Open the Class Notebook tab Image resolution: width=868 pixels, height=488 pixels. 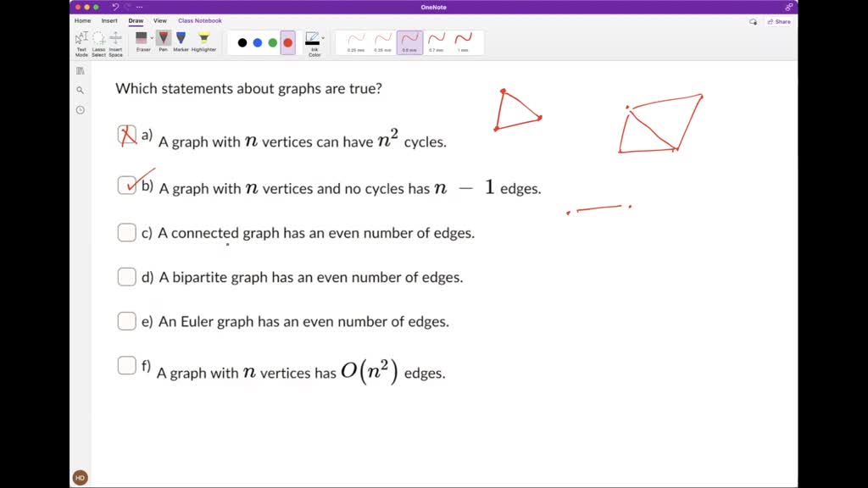pyautogui.click(x=200, y=20)
